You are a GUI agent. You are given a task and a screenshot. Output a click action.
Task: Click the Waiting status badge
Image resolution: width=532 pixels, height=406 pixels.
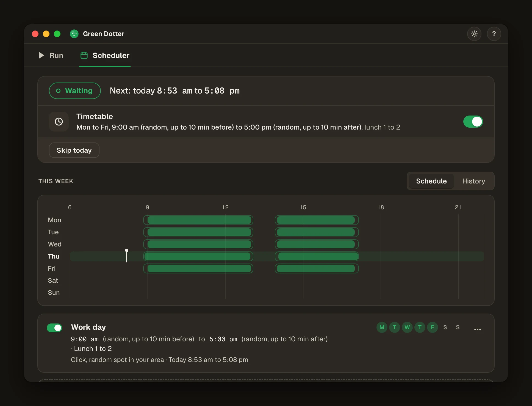(x=75, y=91)
